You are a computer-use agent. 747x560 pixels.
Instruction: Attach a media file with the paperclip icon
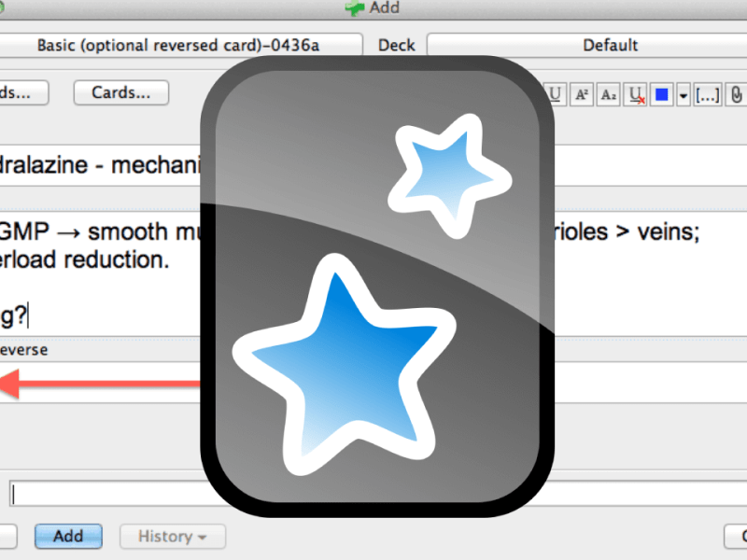click(737, 94)
